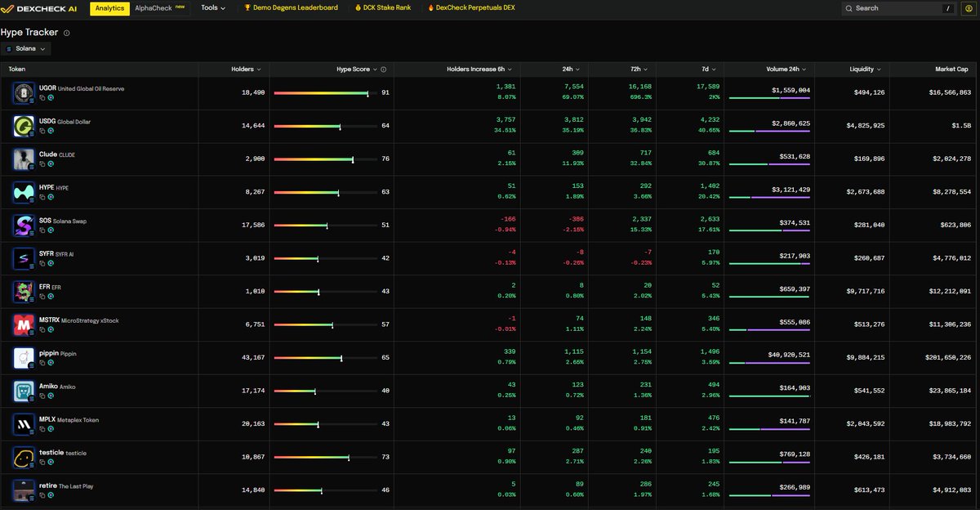This screenshot has width=980, height=510.
Task: Open the user profile icon
Action: pos(969,8)
